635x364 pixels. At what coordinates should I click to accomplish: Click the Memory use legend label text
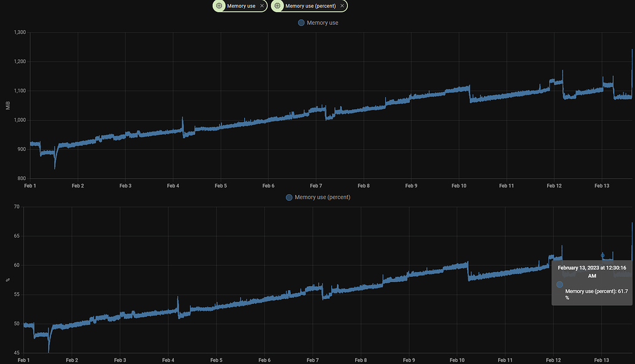pos(322,23)
